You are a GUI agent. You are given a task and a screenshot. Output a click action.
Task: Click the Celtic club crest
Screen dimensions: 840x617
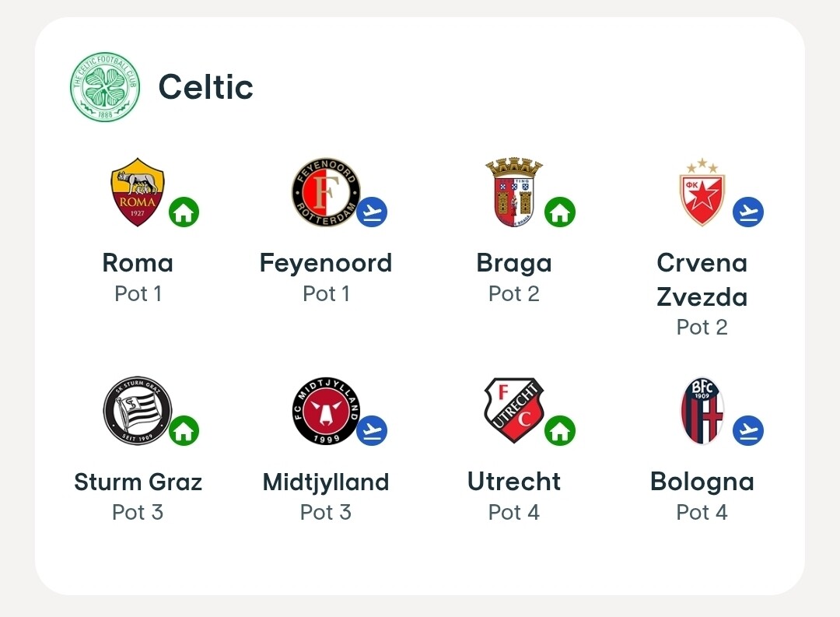click(105, 86)
